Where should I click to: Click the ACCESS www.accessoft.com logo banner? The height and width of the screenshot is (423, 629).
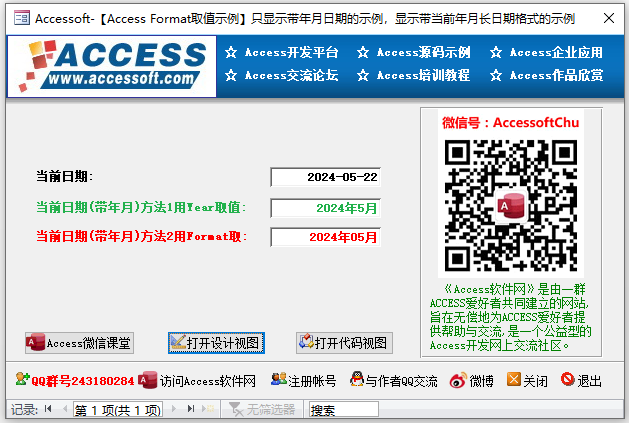[x=112, y=66]
